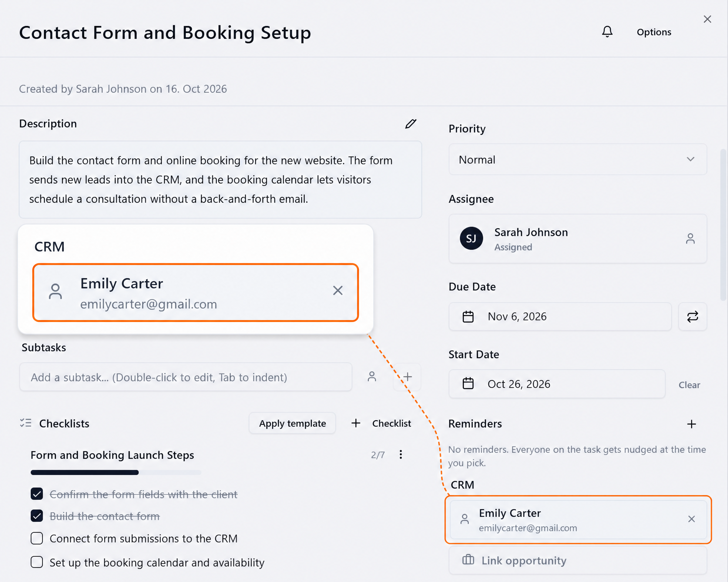
Task: Add a new Checklist
Action: point(381,423)
